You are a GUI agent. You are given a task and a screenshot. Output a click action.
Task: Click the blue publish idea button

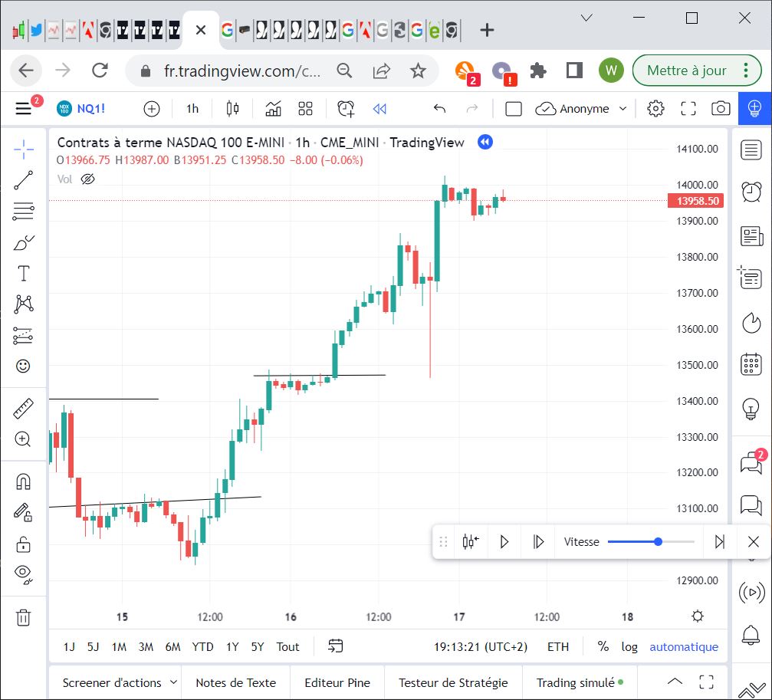[x=755, y=109]
